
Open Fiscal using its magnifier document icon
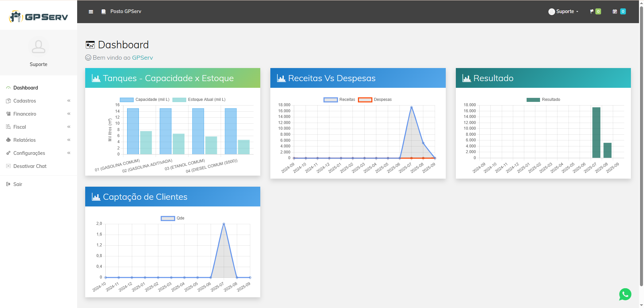coord(8,127)
